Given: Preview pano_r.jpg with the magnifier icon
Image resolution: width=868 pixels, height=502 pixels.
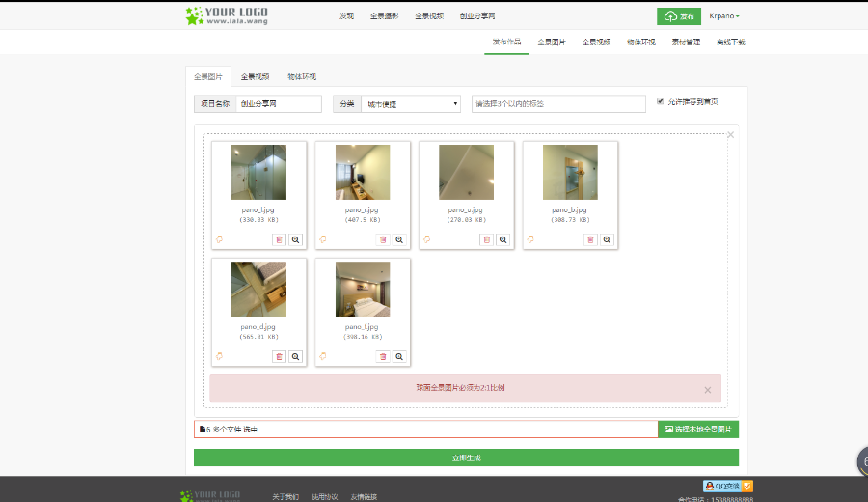Looking at the screenshot, I should click(399, 240).
